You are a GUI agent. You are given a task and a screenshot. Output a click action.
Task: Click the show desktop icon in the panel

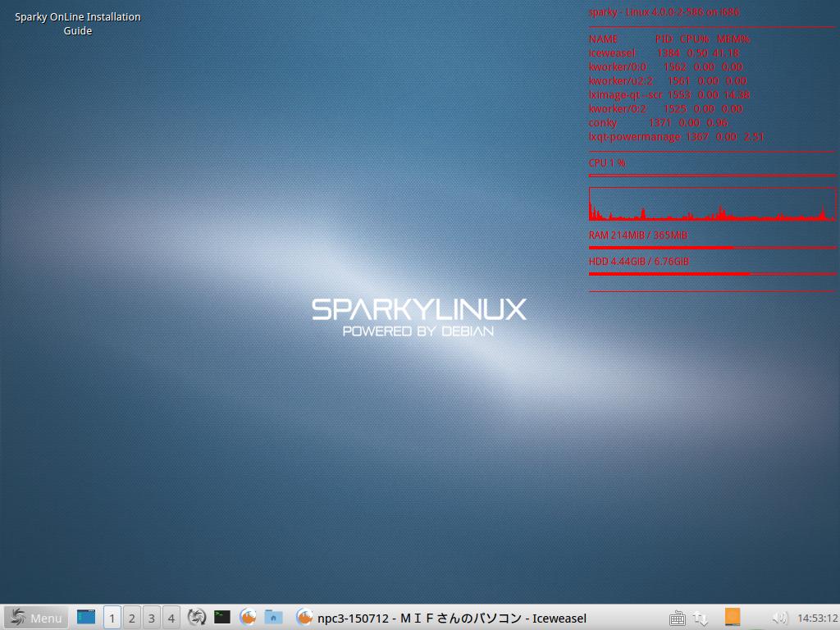tap(85, 617)
